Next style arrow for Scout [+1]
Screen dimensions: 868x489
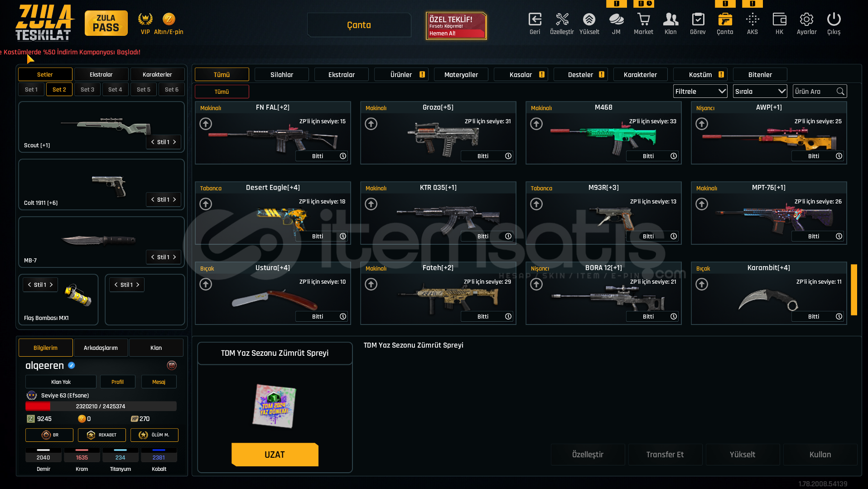pos(174,142)
